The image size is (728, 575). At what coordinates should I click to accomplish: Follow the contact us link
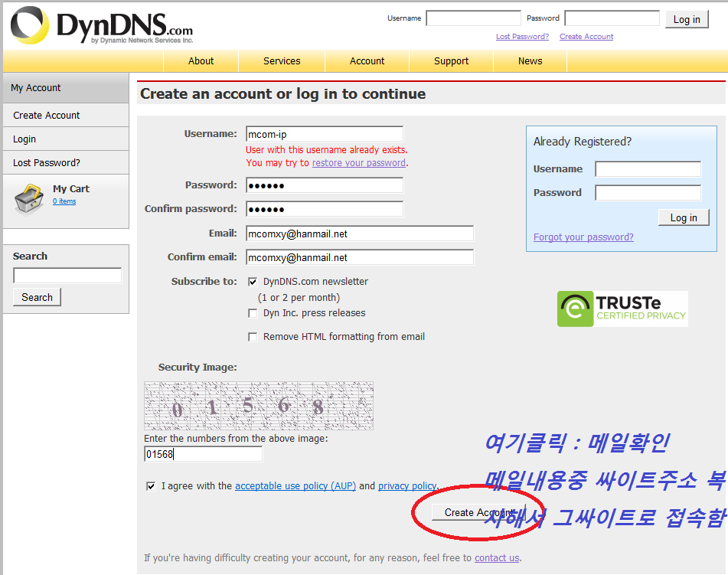[497, 558]
